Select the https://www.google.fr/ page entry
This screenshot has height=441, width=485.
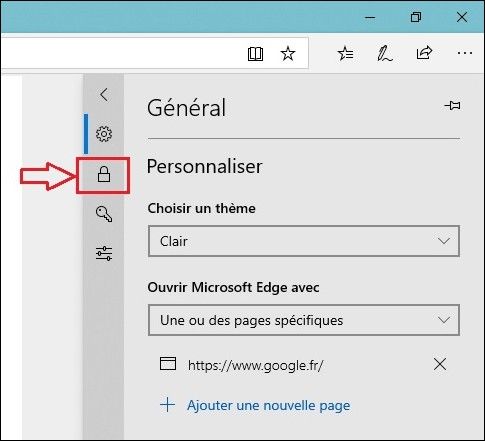coord(255,365)
